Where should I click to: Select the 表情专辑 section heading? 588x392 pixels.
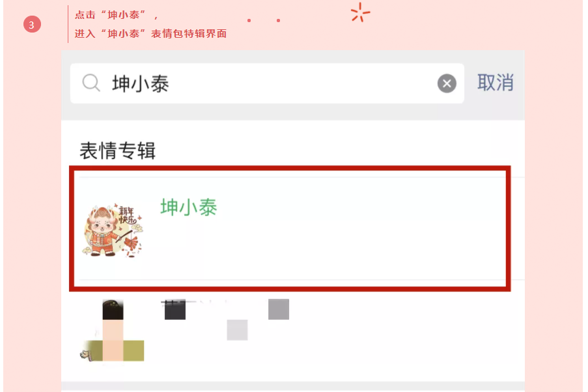(117, 151)
